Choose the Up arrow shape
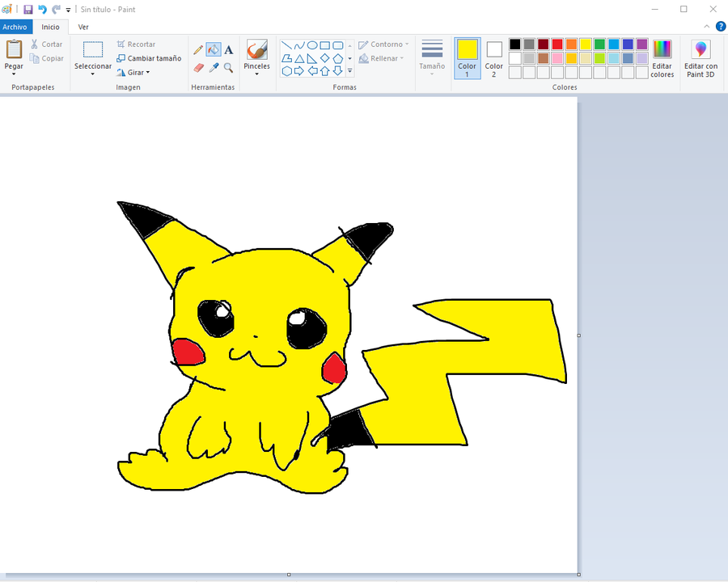 click(x=325, y=71)
